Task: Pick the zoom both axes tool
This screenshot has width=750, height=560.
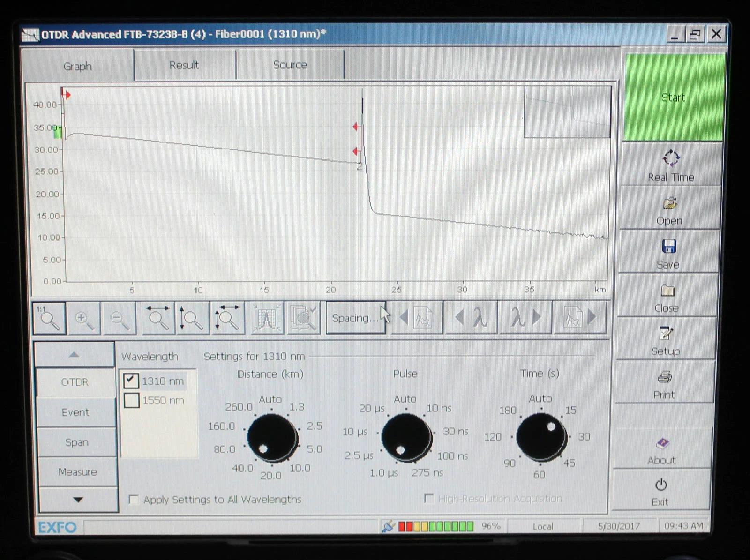Action: pyautogui.click(x=227, y=318)
